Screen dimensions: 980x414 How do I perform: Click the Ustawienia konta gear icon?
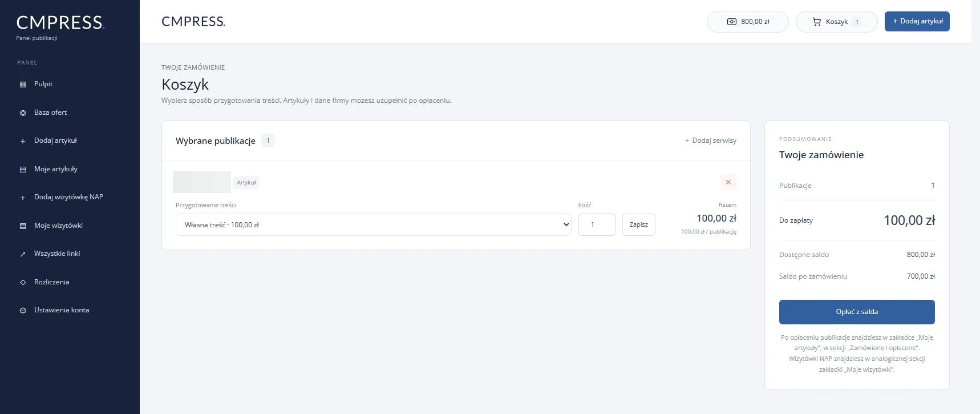point(23,311)
